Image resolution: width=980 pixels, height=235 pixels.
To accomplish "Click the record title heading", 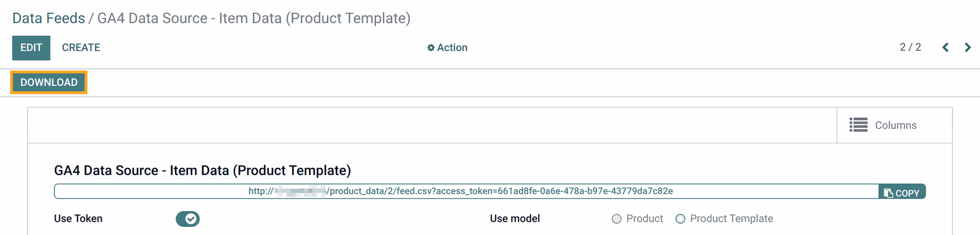I will tap(203, 170).
